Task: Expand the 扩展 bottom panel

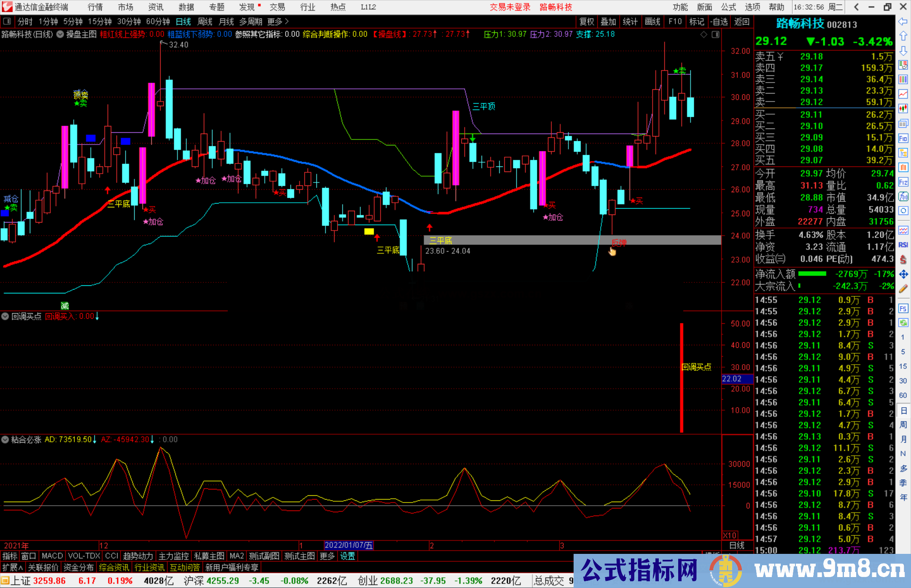Action: (13, 567)
